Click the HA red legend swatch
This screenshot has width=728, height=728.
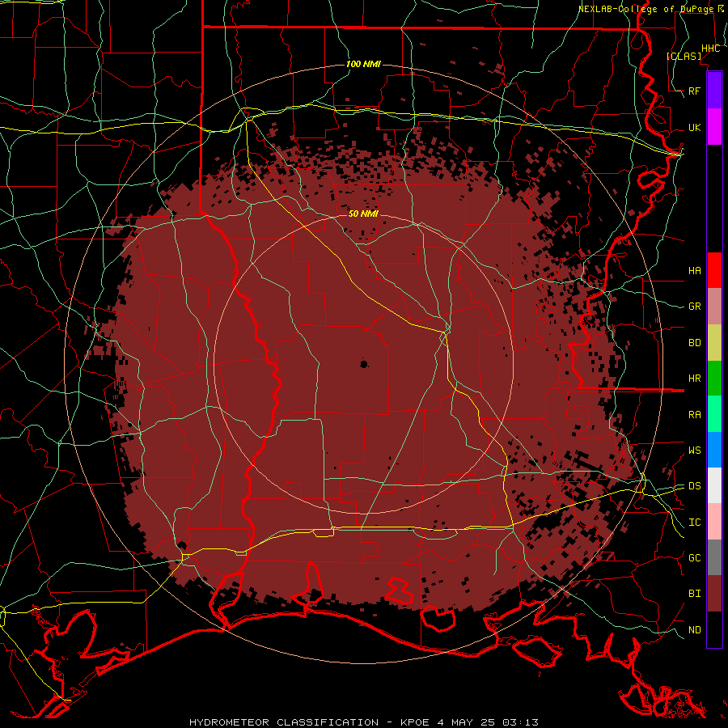714,270
